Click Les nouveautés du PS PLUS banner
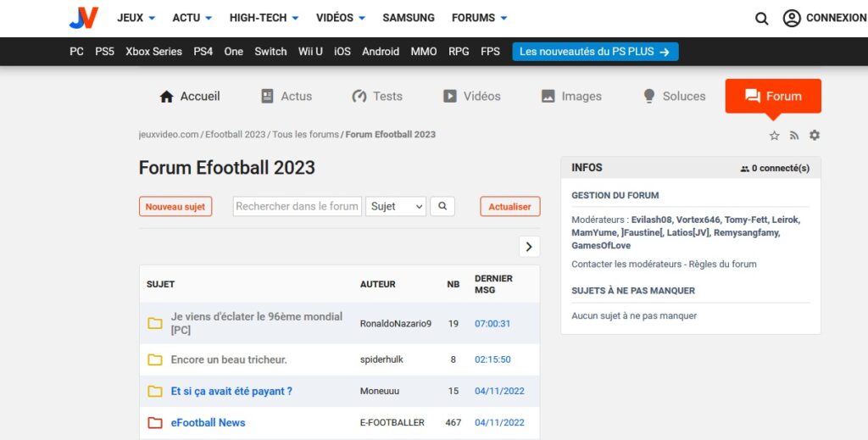 595,52
